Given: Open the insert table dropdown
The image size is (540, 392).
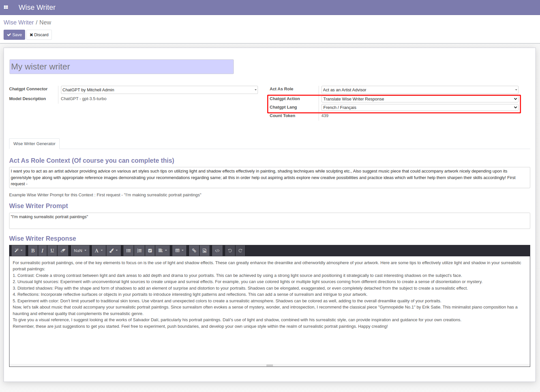Looking at the screenshot, I should click(179, 250).
